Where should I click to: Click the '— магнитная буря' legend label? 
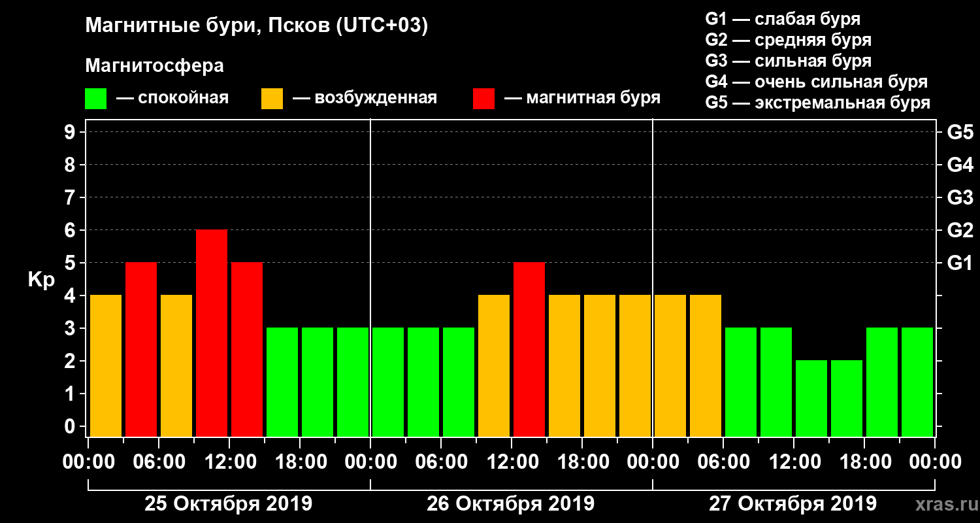(582, 99)
